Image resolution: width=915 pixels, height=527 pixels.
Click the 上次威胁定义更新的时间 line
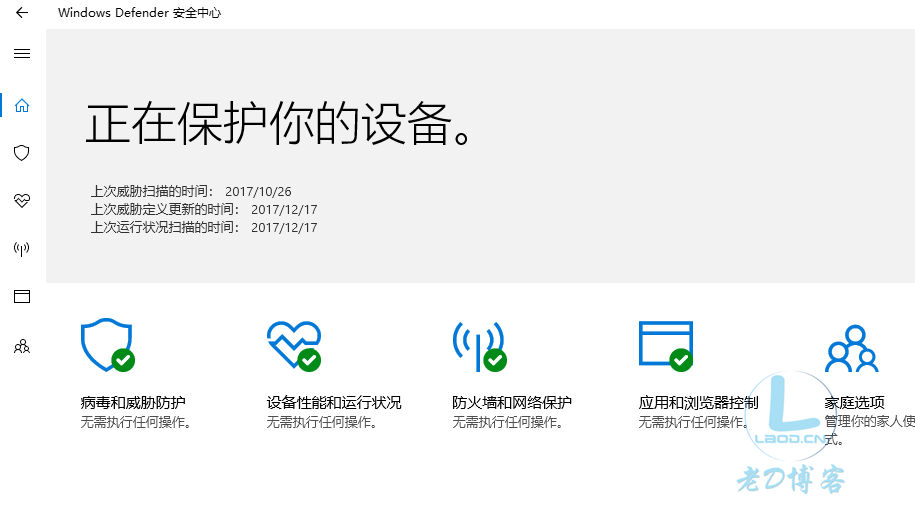pyautogui.click(x=204, y=210)
